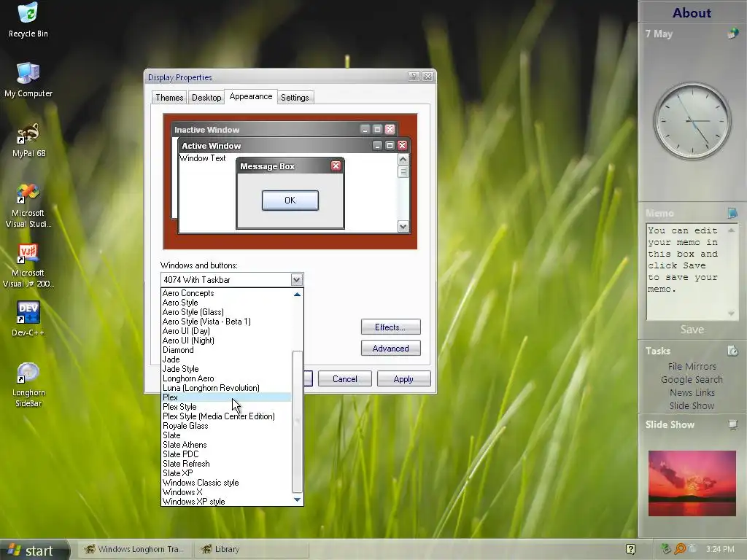Viewport: 747px width, 560px height.
Task: Click the sunset slide show thumbnail
Action: tap(692, 483)
